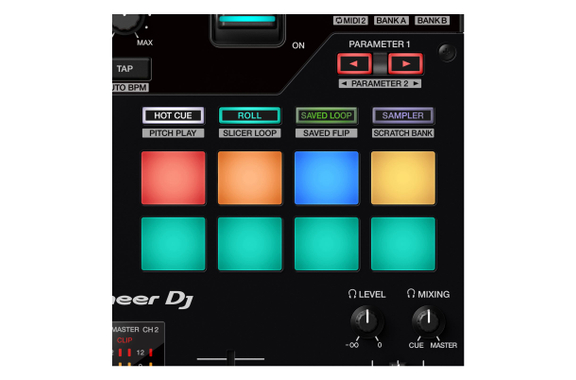Click the AUTO BPM label
The width and height of the screenshot is (576, 380).
click(130, 87)
